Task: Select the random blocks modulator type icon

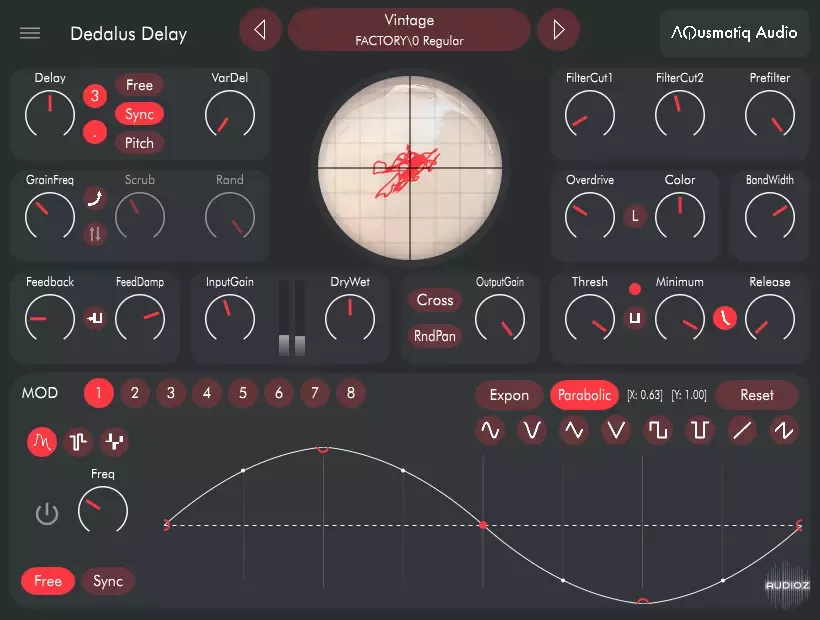Action: pyautogui.click(x=114, y=442)
